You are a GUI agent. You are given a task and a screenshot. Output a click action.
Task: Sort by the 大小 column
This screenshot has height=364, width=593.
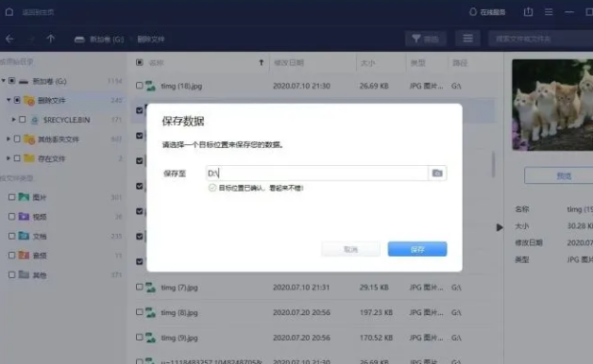pyautogui.click(x=367, y=62)
